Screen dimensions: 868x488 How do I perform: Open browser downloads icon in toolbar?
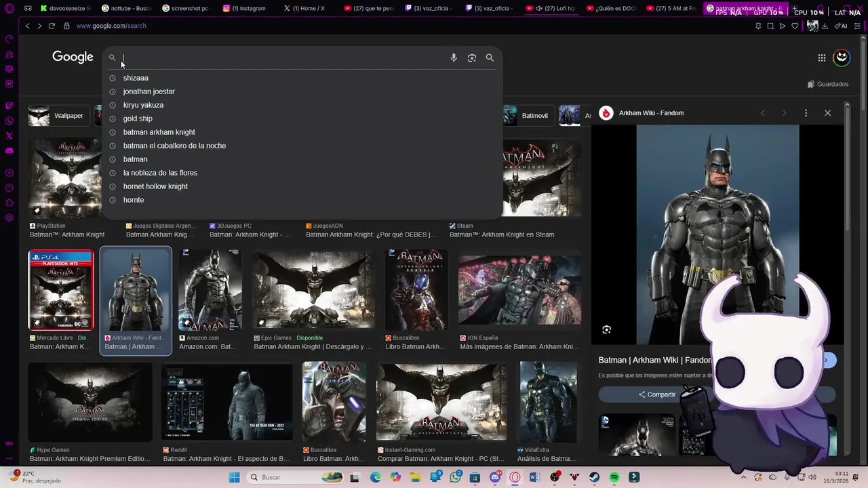click(825, 26)
